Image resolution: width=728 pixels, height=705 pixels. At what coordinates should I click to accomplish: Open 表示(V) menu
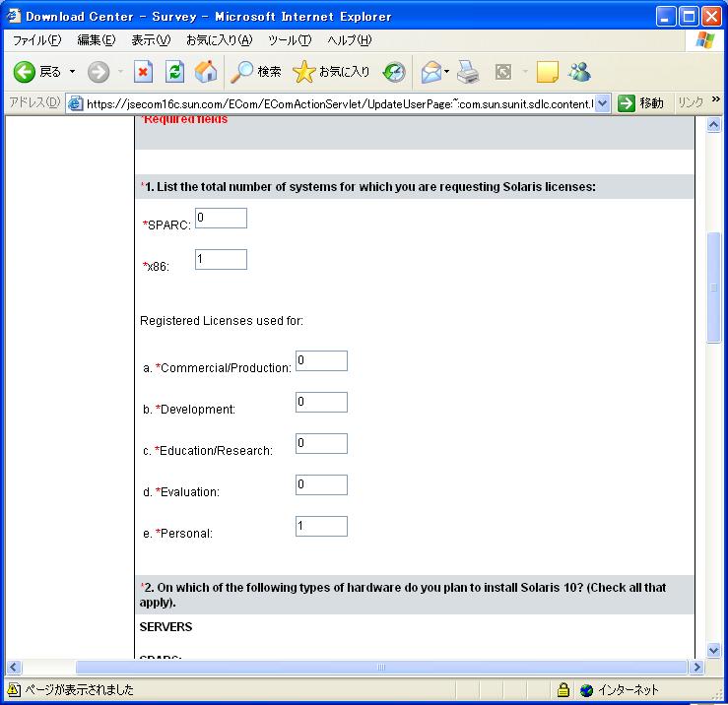(151, 40)
